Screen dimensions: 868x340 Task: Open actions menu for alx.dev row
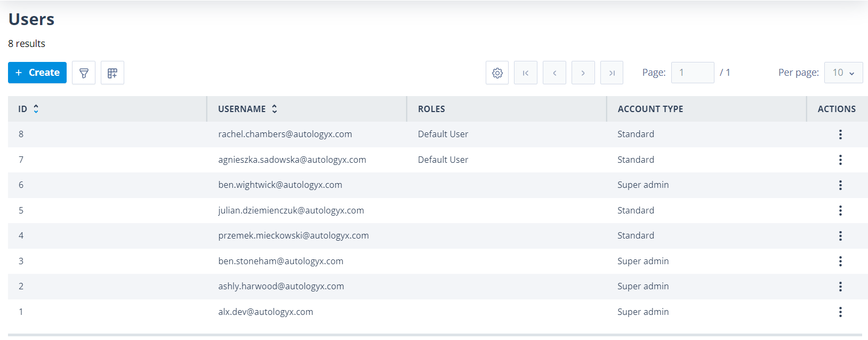click(840, 312)
